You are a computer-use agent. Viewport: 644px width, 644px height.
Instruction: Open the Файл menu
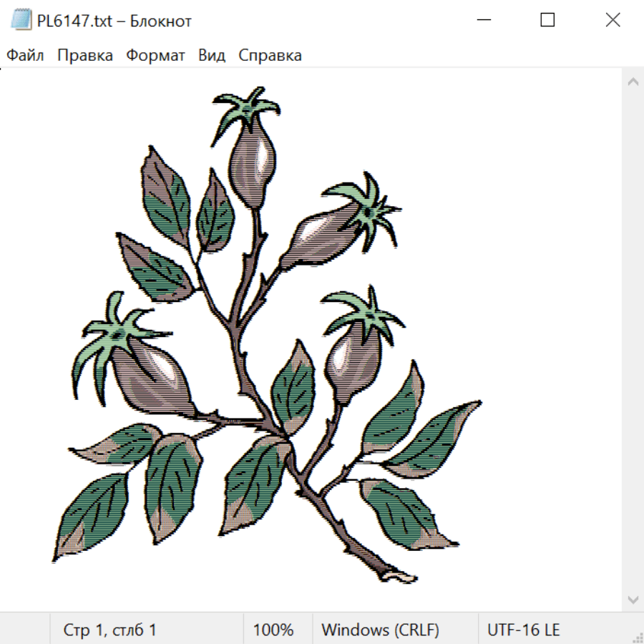[x=25, y=55]
